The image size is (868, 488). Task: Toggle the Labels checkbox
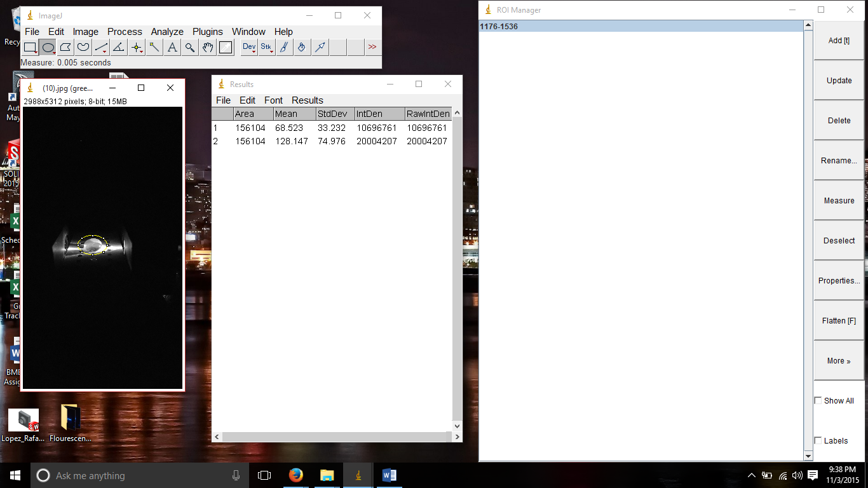click(x=818, y=440)
